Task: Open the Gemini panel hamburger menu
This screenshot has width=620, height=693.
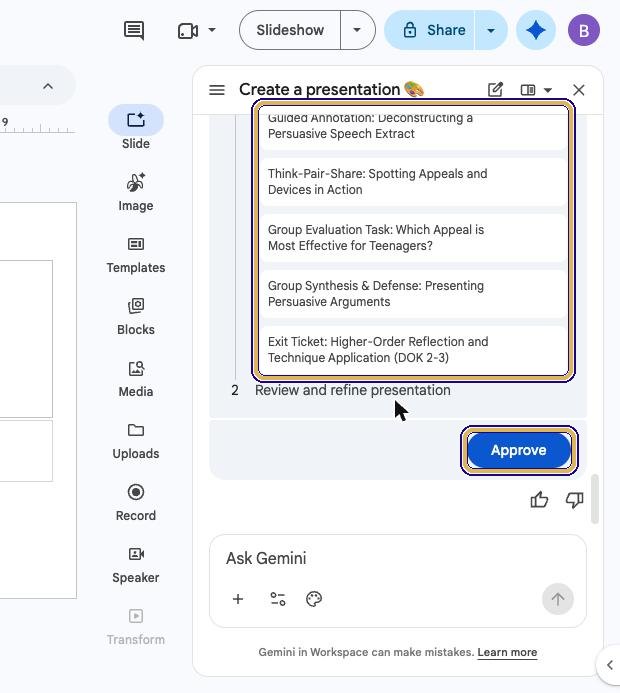Action: [217, 90]
